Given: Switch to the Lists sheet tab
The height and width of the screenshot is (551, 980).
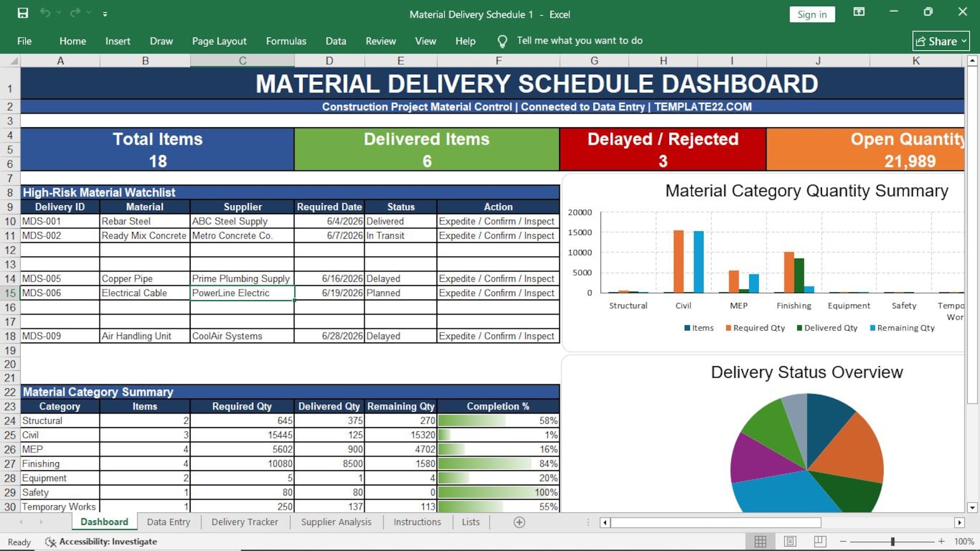Looking at the screenshot, I should tap(470, 522).
